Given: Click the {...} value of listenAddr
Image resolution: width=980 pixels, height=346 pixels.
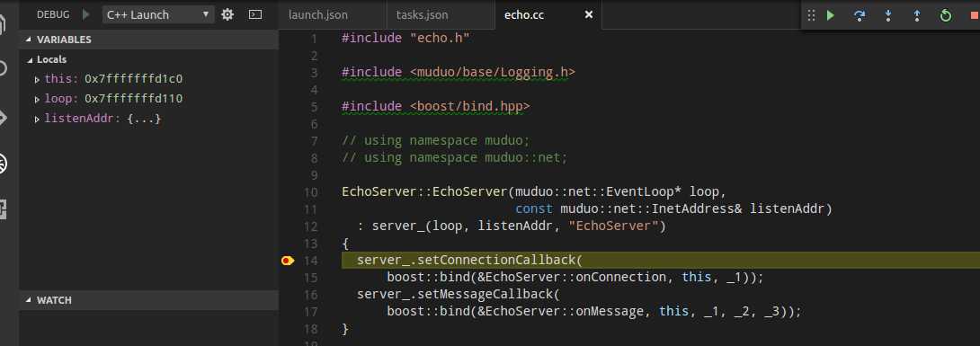Looking at the screenshot, I should click(145, 118).
